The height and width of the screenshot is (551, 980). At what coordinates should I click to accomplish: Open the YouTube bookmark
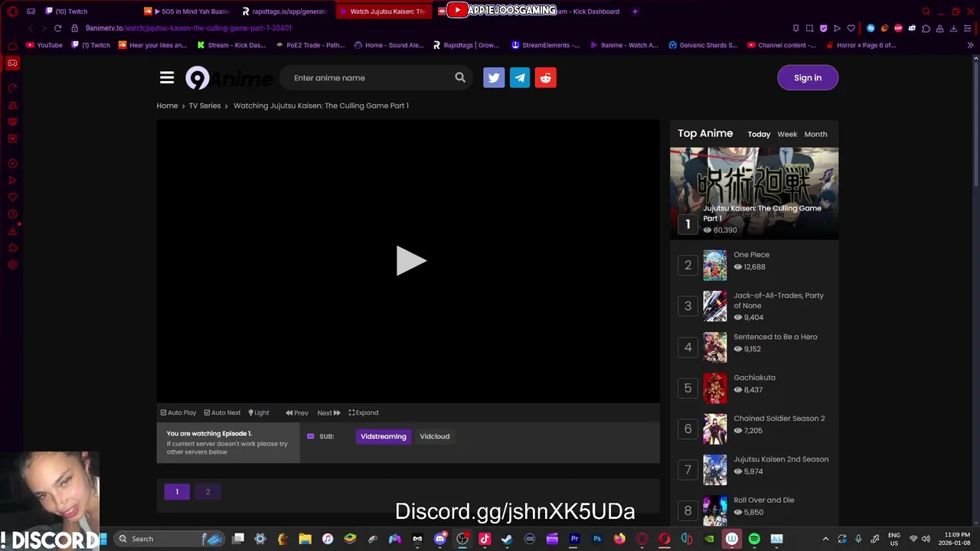coord(44,45)
